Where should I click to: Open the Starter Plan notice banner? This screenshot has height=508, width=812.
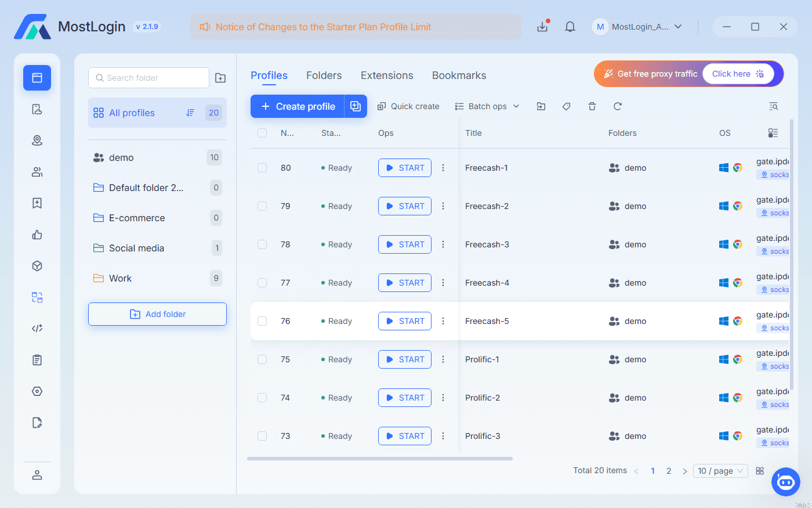(x=356, y=27)
